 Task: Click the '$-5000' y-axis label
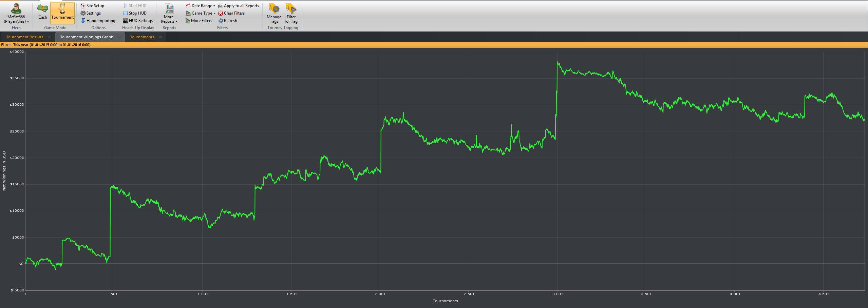[17, 290]
